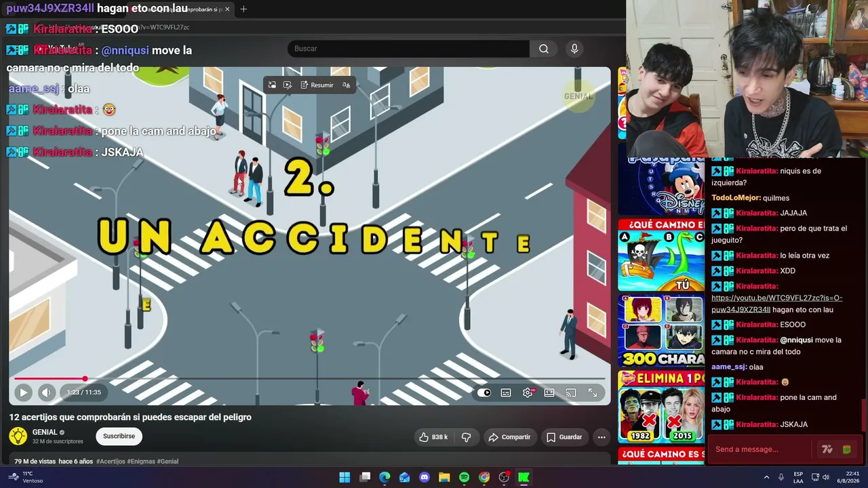Click TodoLoMejor username in chat
This screenshot has width=868, height=488.
(736, 198)
